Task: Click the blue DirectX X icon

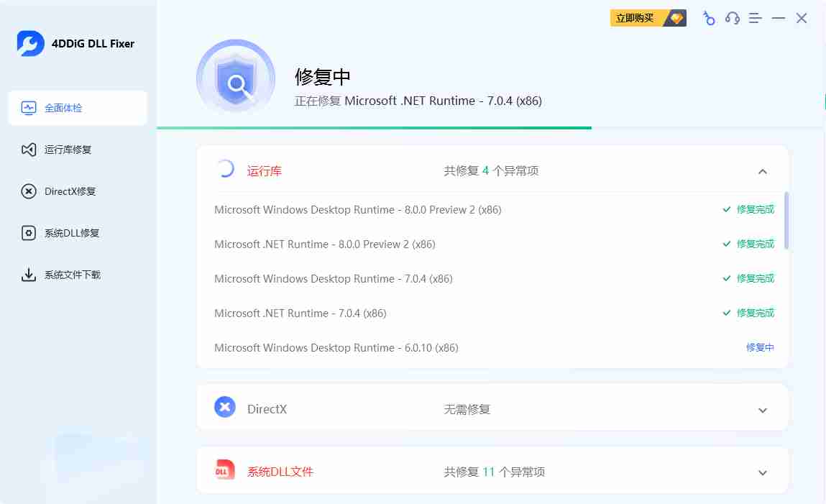Action: coord(225,407)
